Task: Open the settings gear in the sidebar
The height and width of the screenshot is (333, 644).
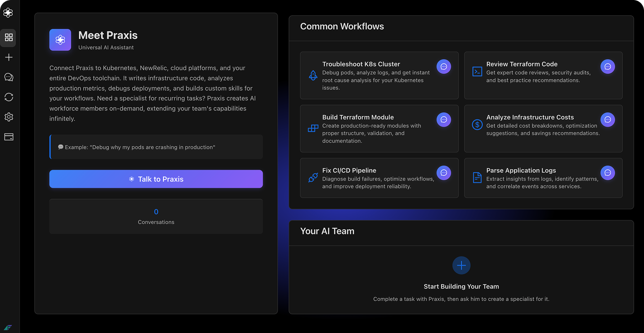Action: (8, 117)
